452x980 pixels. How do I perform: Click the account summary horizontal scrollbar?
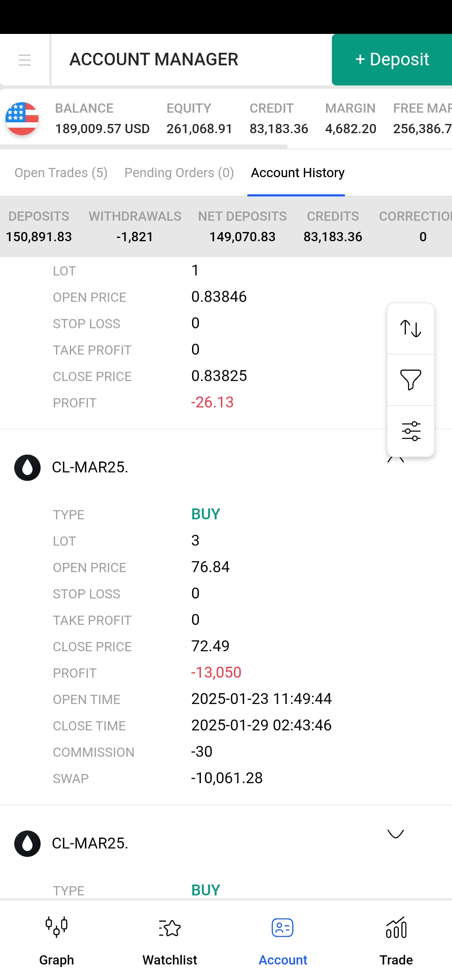point(144,147)
